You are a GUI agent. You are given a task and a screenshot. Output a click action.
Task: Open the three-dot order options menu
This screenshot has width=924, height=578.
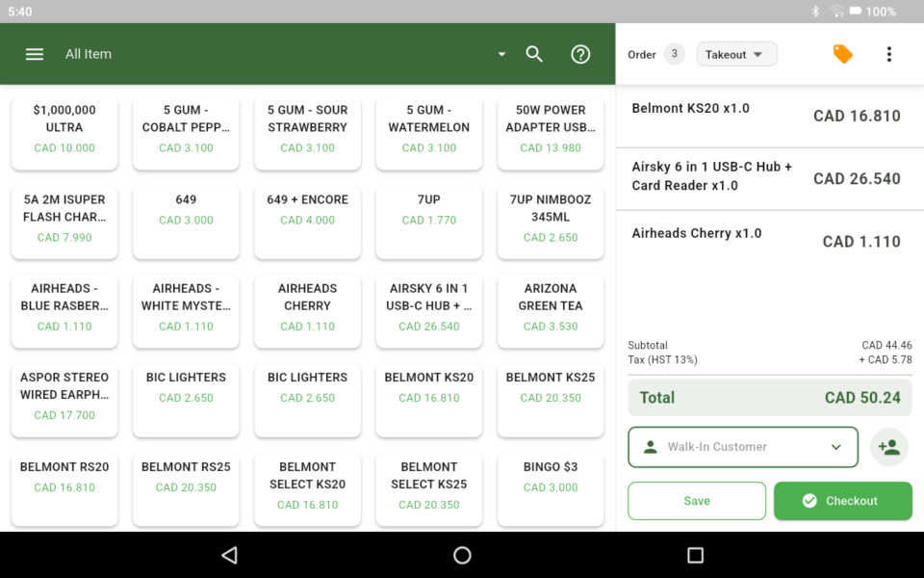[x=889, y=54]
